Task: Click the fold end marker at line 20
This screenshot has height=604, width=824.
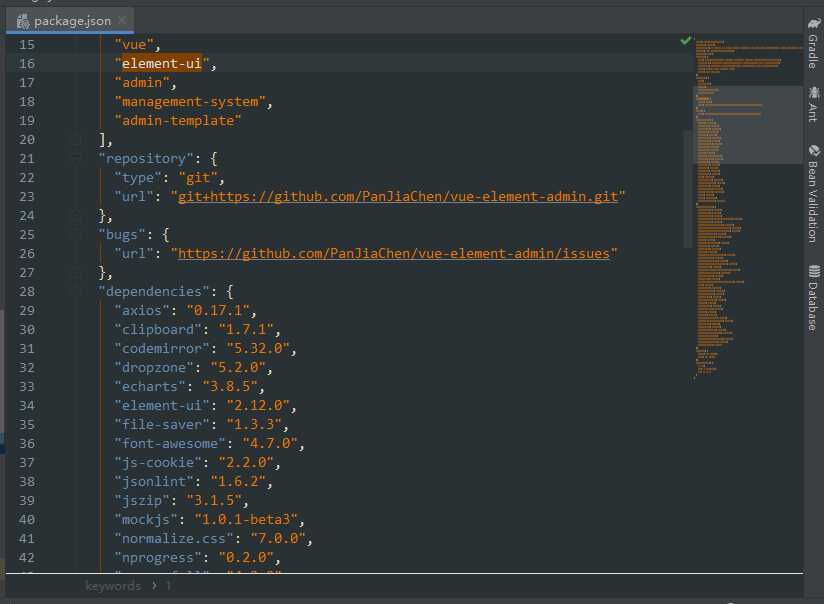Action: pyautogui.click(x=75, y=140)
